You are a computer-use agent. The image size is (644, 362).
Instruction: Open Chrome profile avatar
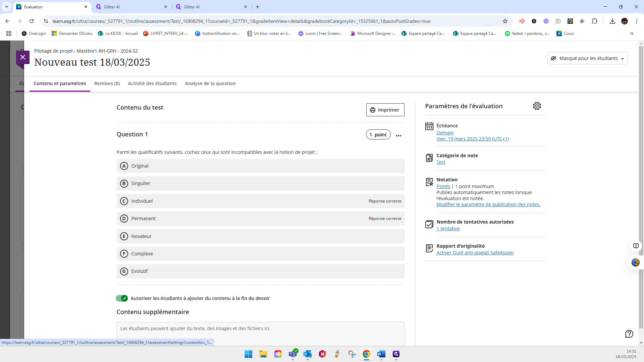pos(624,21)
